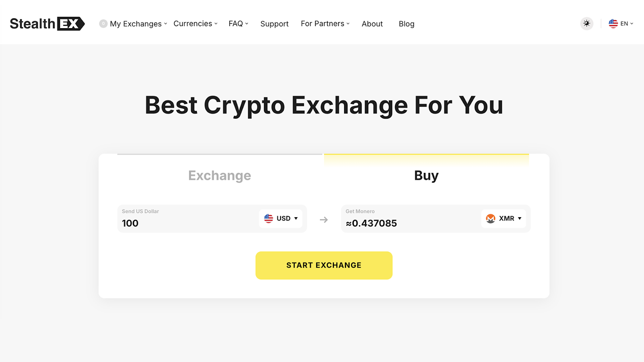Click the Send US Dollar amount field
644x362 pixels.
click(x=185, y=223)
